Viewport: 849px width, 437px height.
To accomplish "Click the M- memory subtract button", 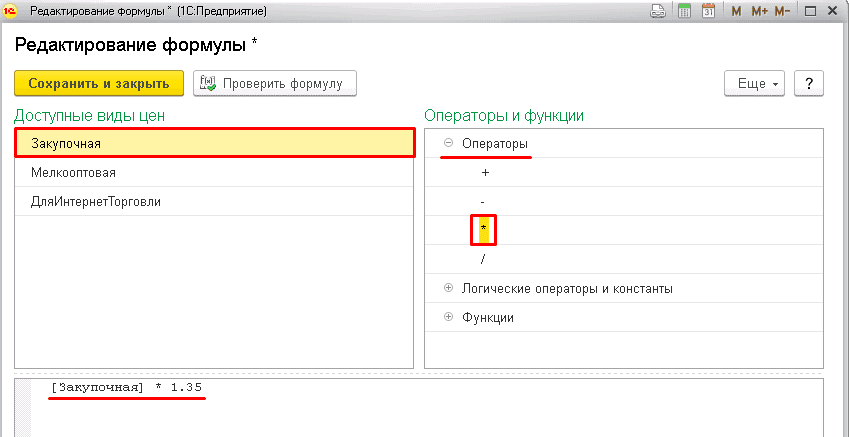I will coord(783,12).
